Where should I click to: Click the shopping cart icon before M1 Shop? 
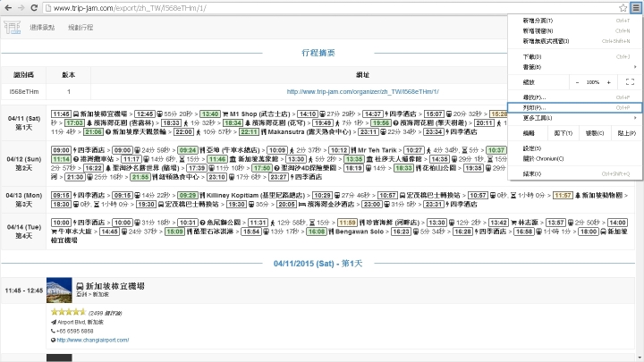225,114
